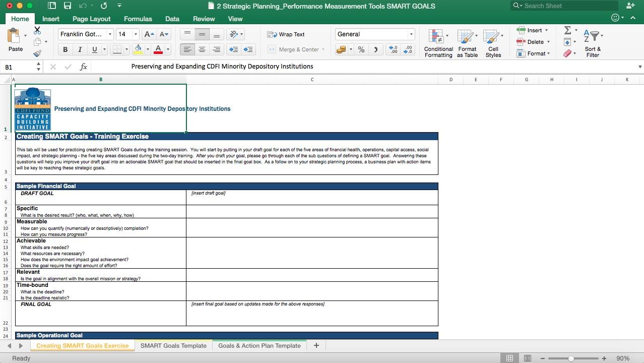Open the font name dropdown
The width and height of the screenshot is (644, 363).
[110, 34]
